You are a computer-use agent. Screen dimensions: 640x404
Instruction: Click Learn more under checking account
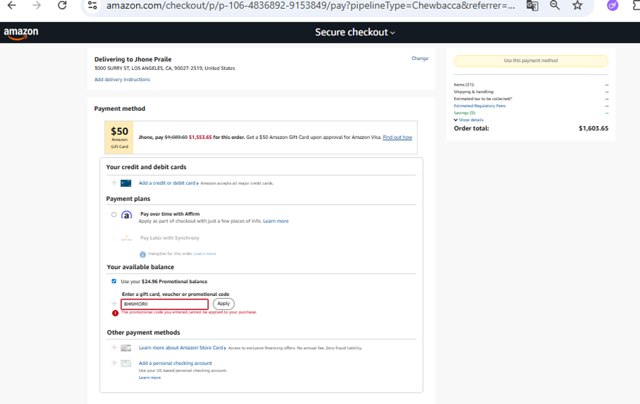pyautogui.click(x=149, y=378)
